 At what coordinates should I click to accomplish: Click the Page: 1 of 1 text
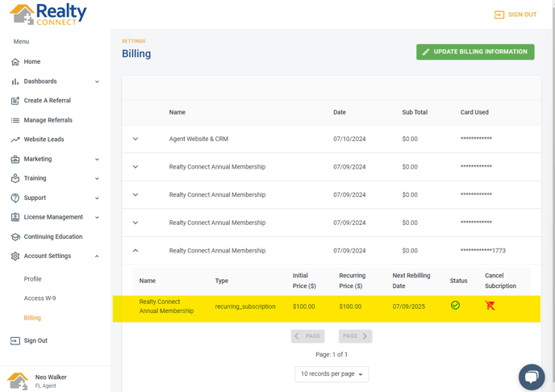pyautogui.click(x=332, y=355)
